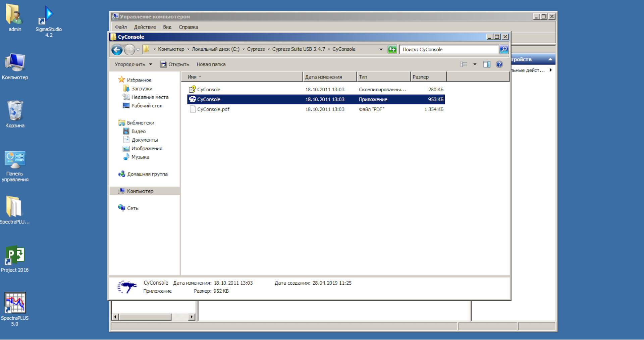This screenshot has width=644, height=340.
Task: Open the Изображения library
Action: coord(147,148)
